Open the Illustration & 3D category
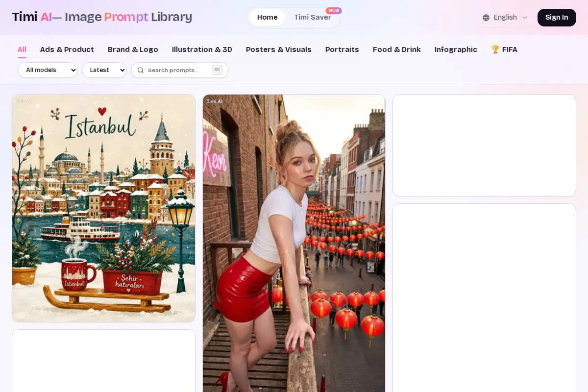The image size is (588, 392). pyautogui.click(x=202, y=49)
